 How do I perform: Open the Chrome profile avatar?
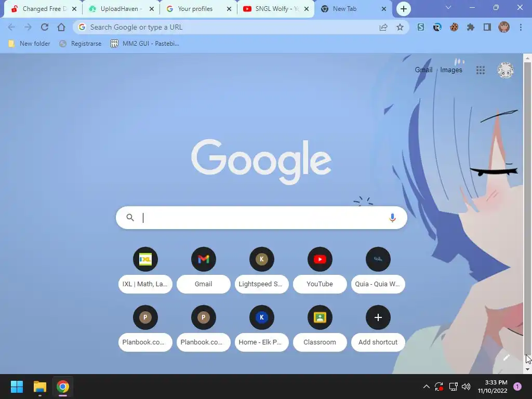[504, 27]
